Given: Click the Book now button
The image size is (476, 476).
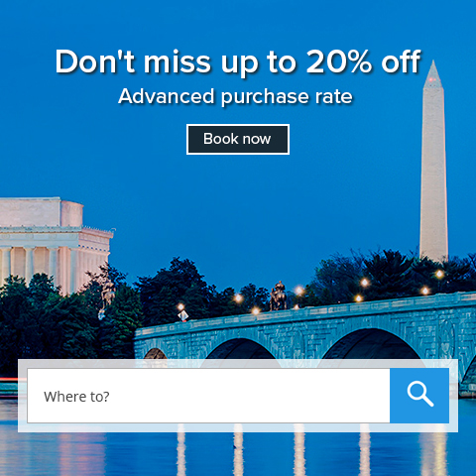Looking at the screenshot, I should click(x=238, y=139).
